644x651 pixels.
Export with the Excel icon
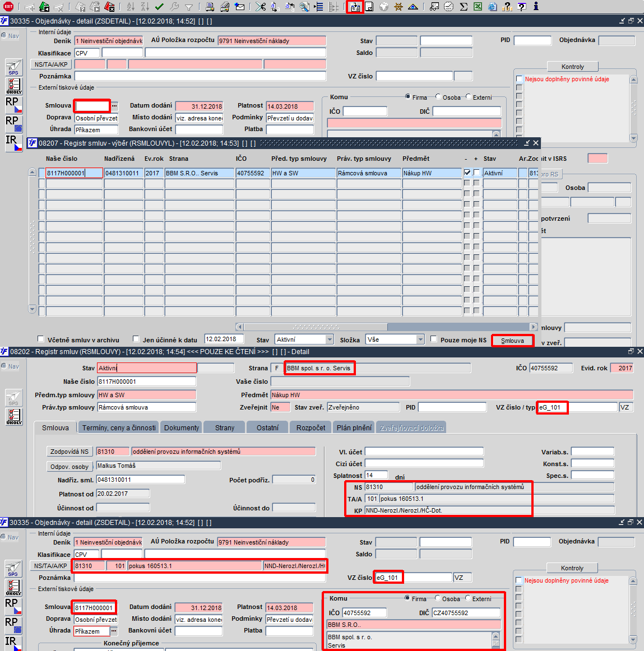click(x=478, y=7)
